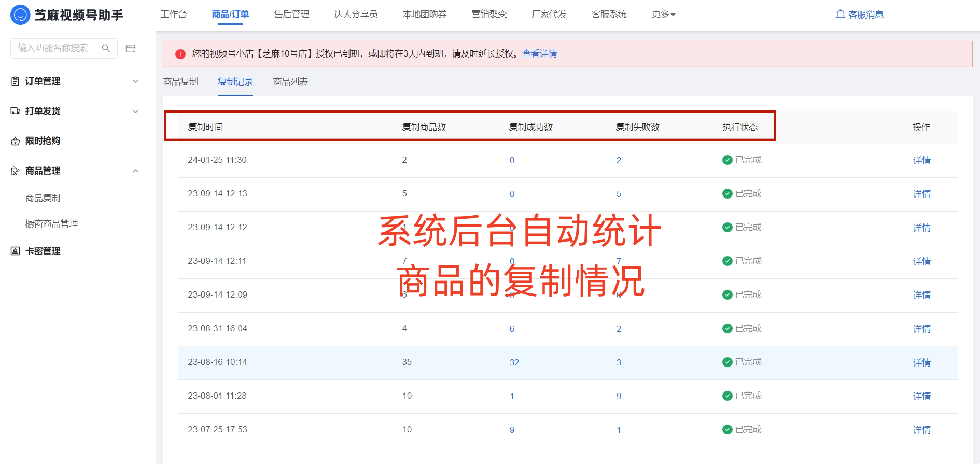The height and width of the screenshot is (464, 980).
Task: Open 详情 for the 23-08-01 11:28 record
Action: point(921,396)
